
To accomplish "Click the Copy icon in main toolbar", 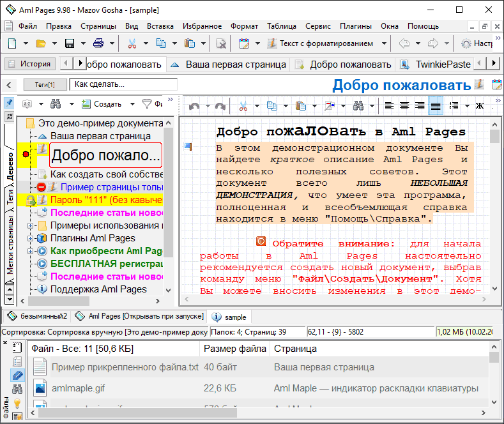I will coord(161,43).
